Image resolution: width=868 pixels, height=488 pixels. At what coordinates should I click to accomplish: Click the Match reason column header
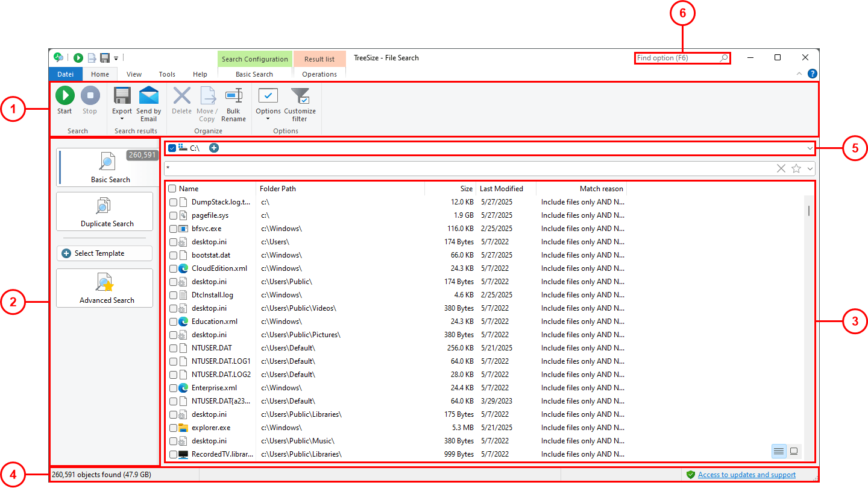[581, 189]
